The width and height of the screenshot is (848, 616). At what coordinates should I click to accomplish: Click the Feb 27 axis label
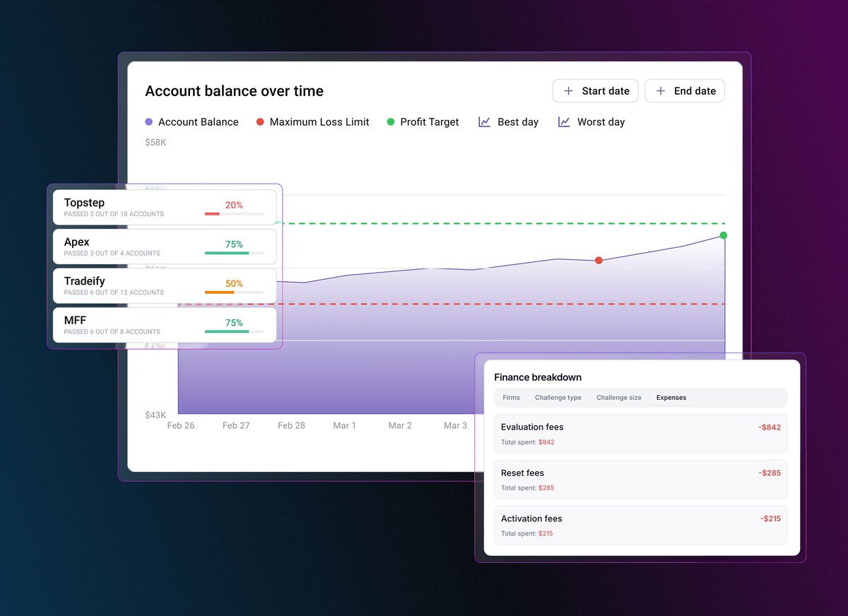tap(236, 425)
